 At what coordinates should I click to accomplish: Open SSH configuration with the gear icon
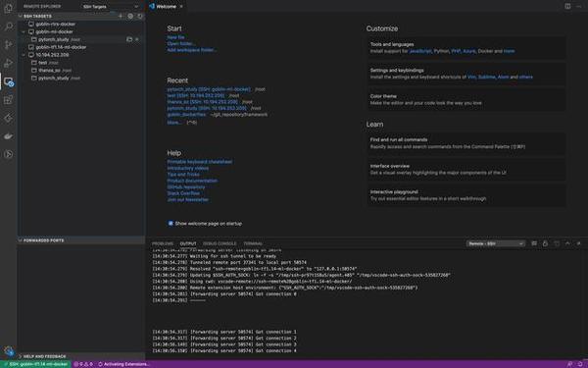coord(130,16)
